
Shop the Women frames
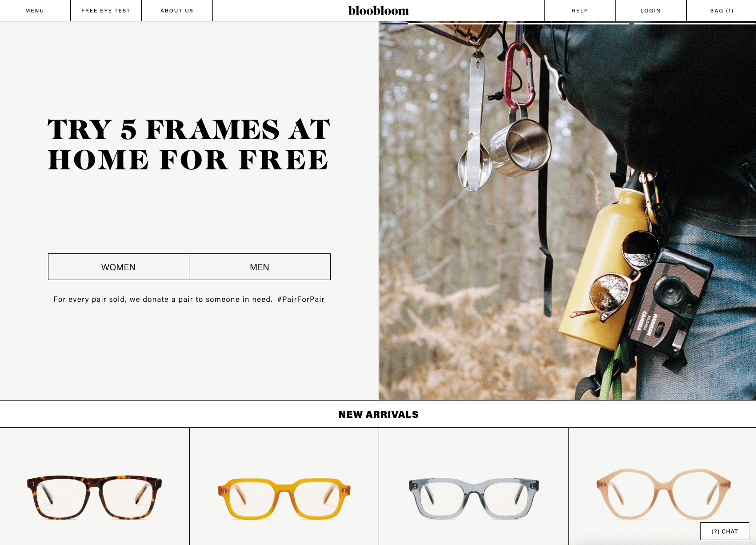pyautogui.click(x=119, y=267)
